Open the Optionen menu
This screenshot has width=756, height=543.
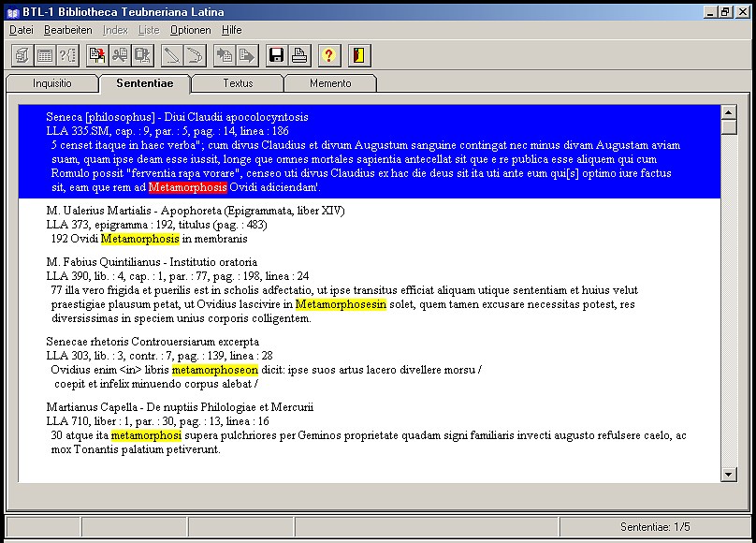click(191, 30)
